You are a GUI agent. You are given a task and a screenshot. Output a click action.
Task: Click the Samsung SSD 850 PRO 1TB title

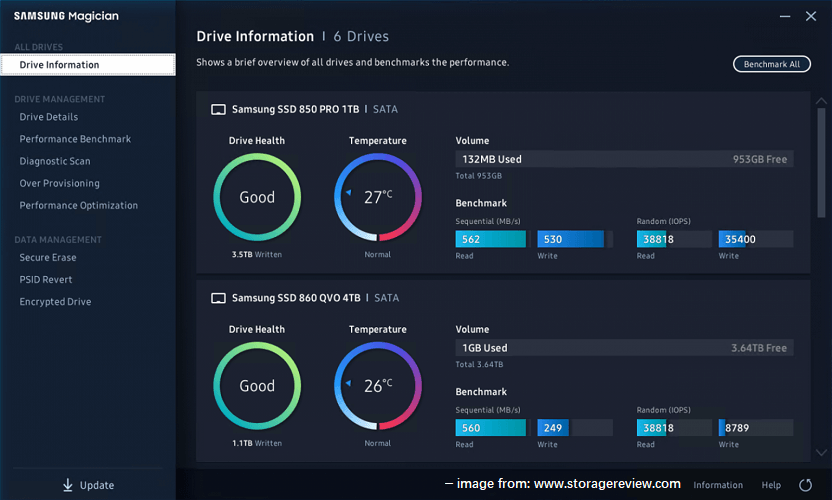(x=296, y=109)
